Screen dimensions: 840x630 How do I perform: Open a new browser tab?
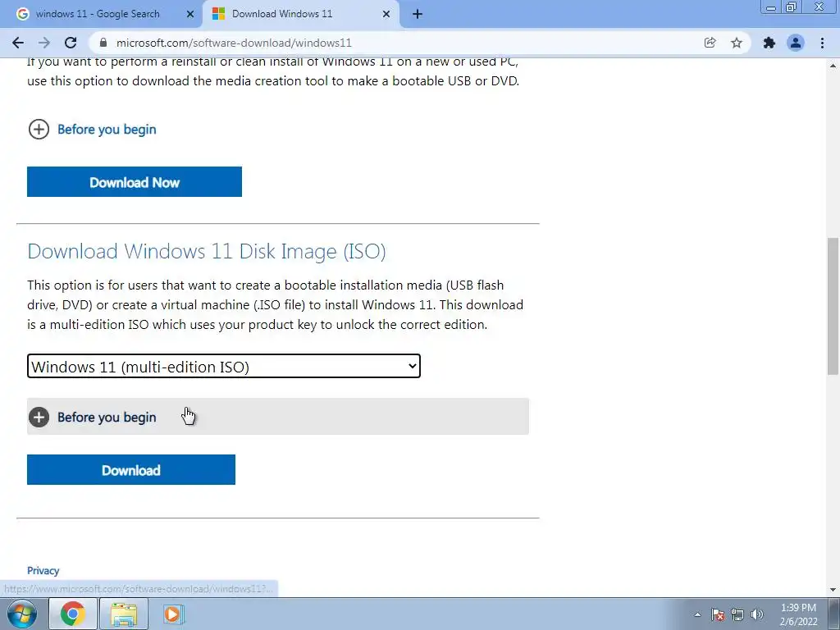[x=418, y=15]
